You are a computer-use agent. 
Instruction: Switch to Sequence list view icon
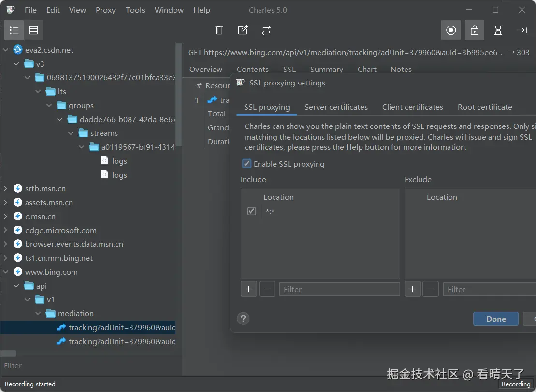(x=33, y=30)
